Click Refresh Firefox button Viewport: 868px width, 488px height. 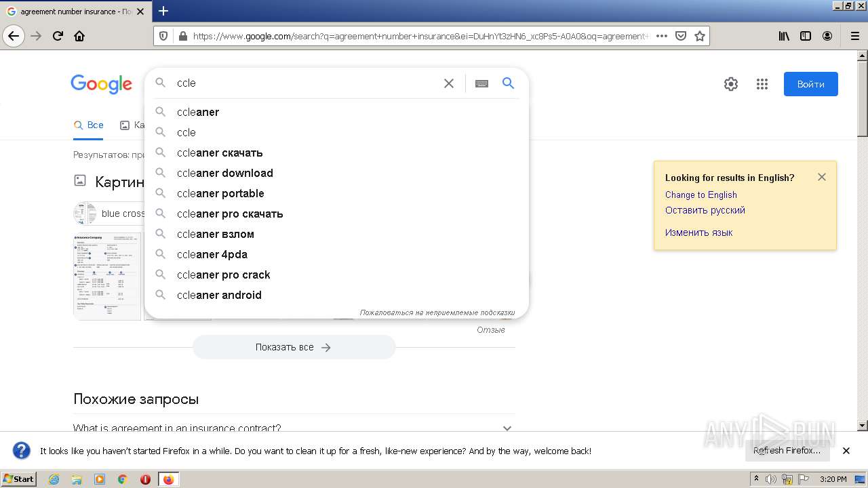coord(787,451)
